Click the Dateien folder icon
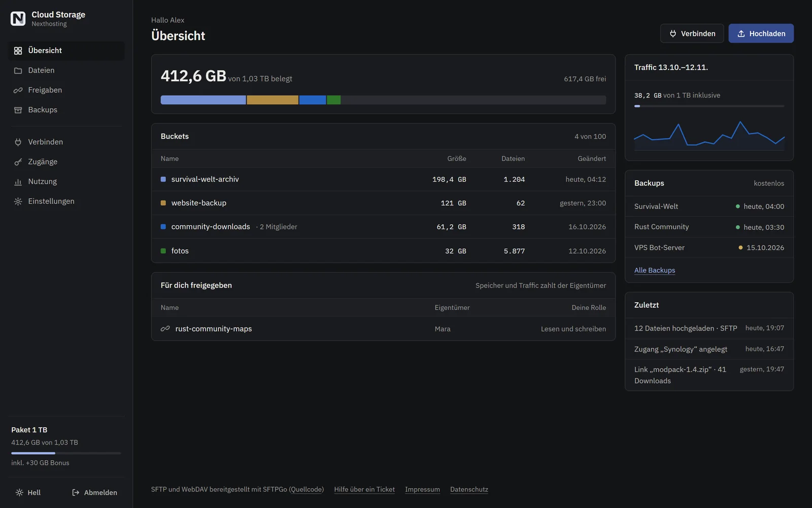The image size is (812, 508). tap(18, 71)
